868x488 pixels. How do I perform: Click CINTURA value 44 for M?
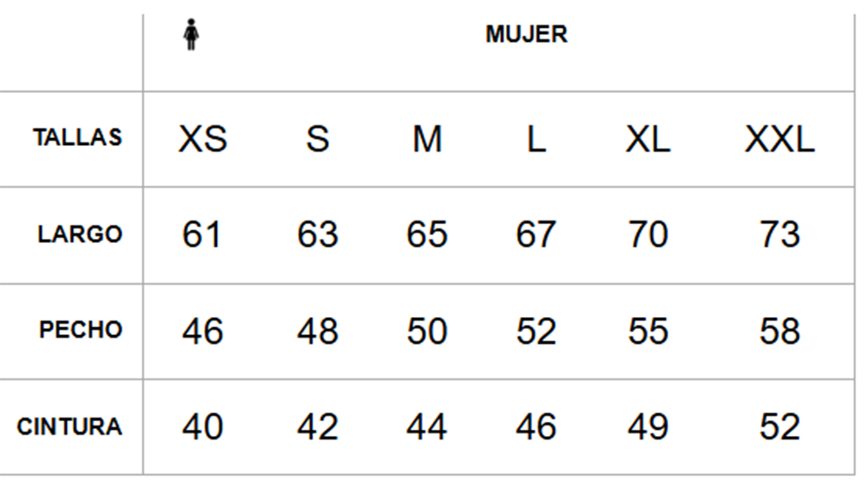427,427
